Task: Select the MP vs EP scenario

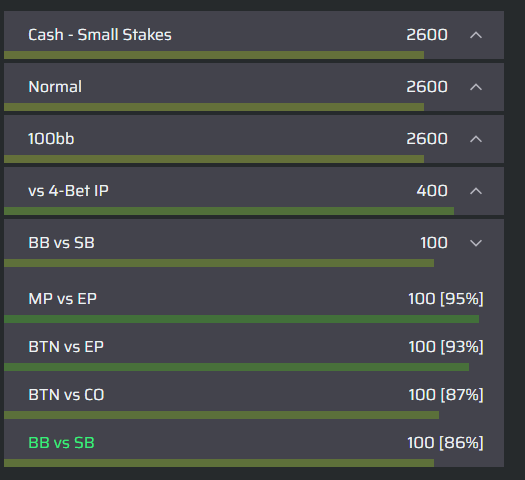Action: 254,304
